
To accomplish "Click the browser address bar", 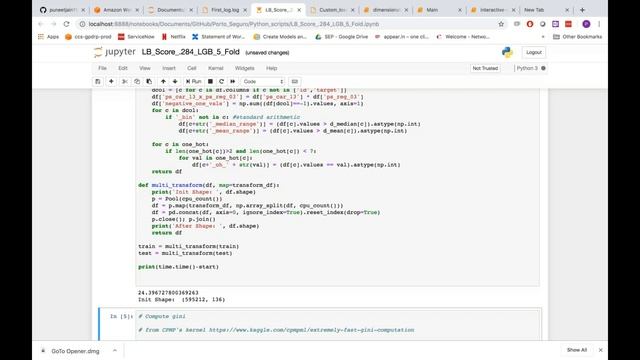I will coord(286,24).
